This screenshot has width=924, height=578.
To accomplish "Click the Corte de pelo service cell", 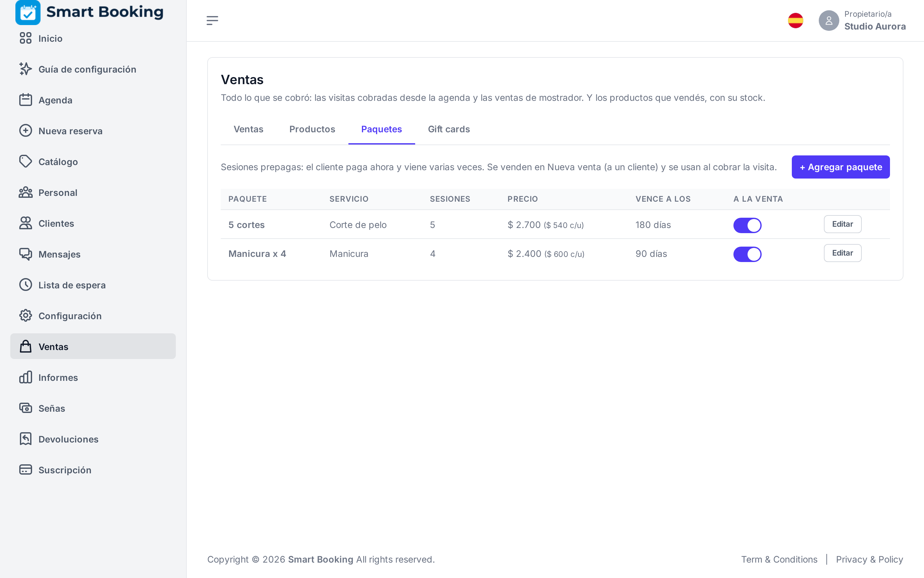I will pyautogui.click(x=358, y=225).
